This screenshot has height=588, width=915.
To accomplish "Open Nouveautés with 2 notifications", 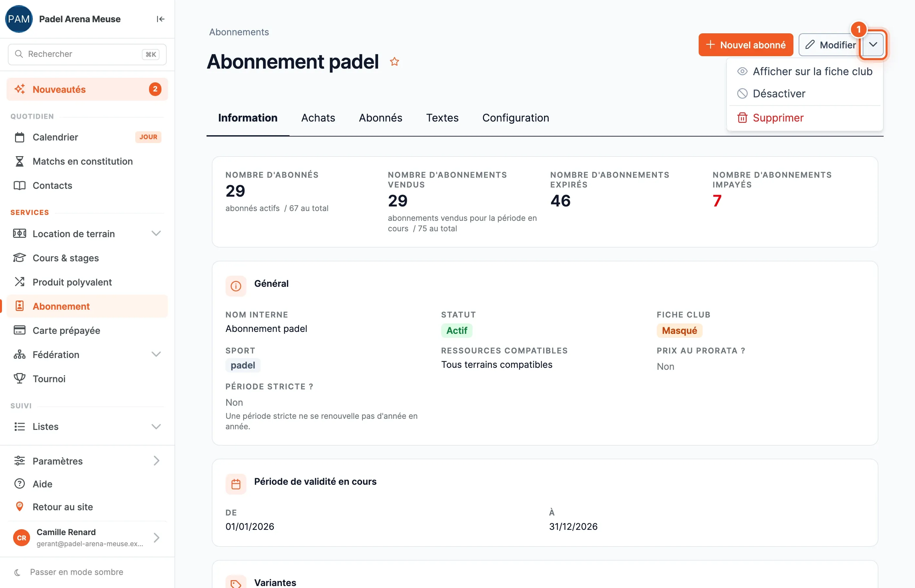I will point(87,90).
